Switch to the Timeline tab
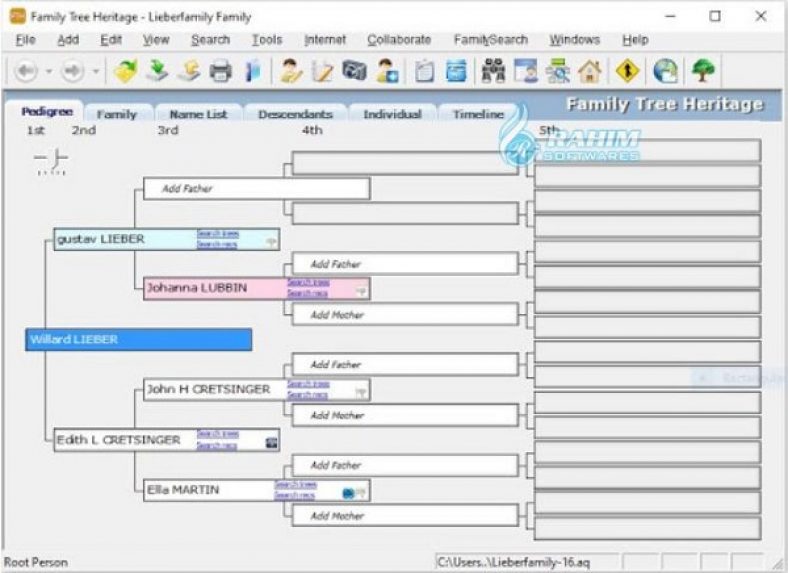The width and height of the screenshot is (788, 573). [478, 115]
